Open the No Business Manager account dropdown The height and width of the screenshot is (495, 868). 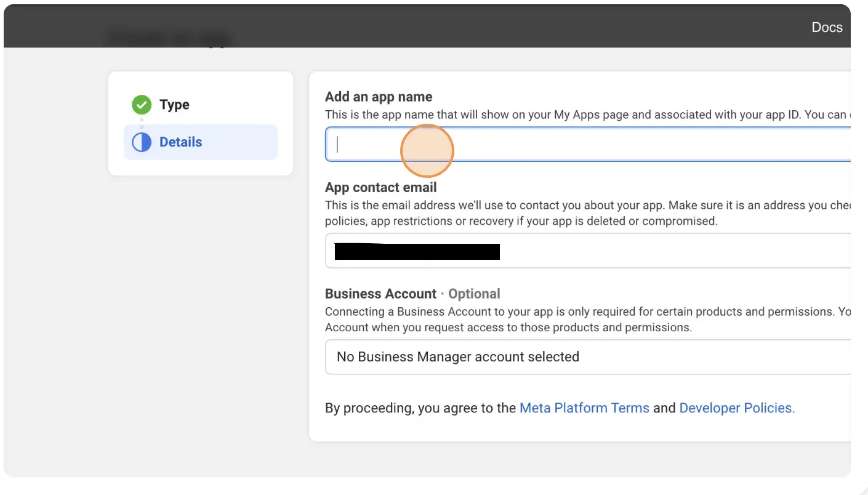tap(588, 357)
